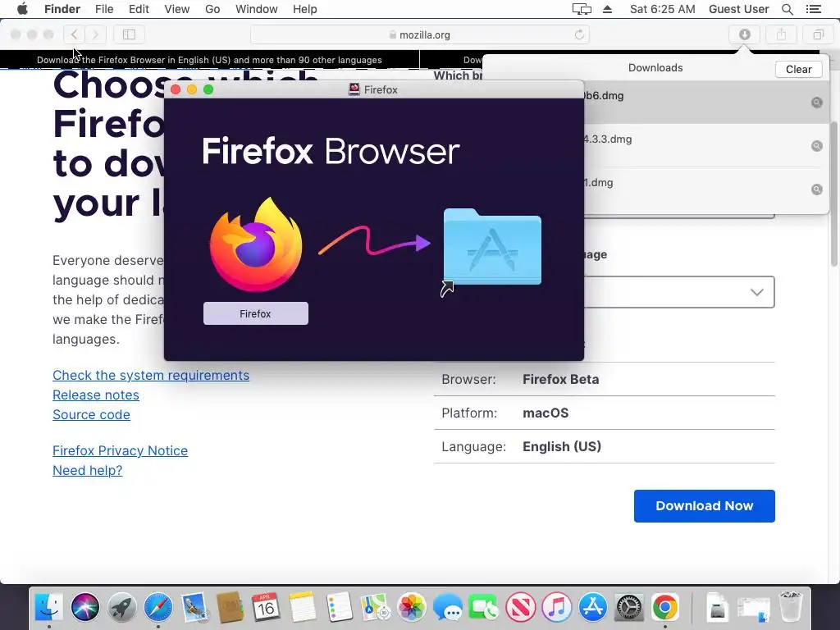
Task: Click the Applications folder shortcut
Action: pos(492,246)
